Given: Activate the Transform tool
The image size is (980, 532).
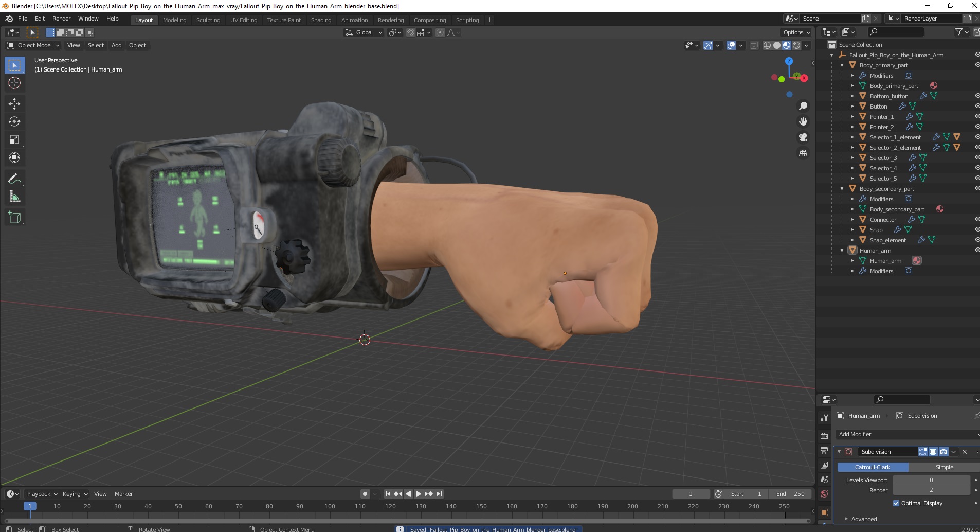Looking at the screenshot, I should 14,157.
